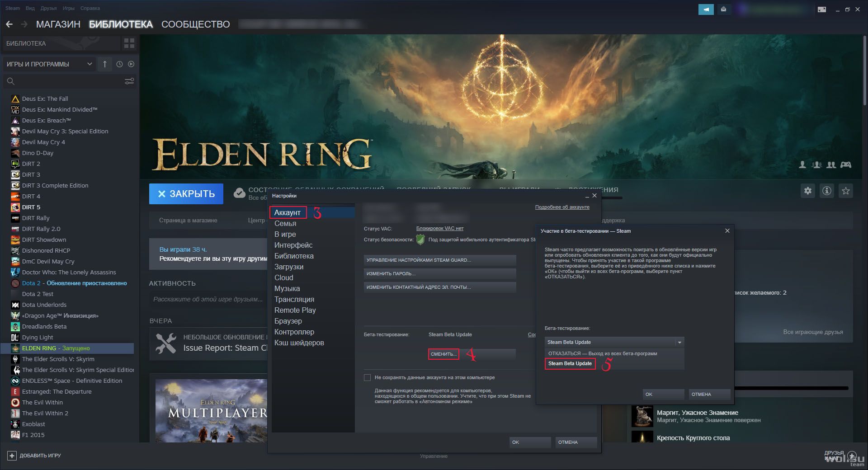
Task: Open advanced library filter sliders icon
Action: 129,81
